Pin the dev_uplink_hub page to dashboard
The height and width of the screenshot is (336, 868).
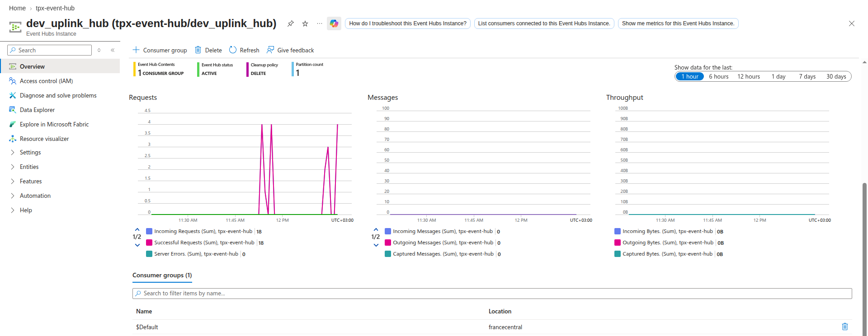click(291, 23)
